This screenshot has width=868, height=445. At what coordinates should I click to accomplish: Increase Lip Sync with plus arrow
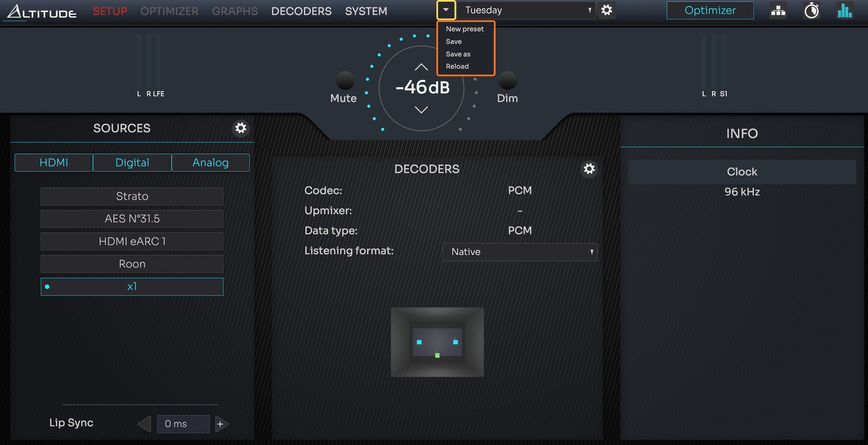pos(221,424)
